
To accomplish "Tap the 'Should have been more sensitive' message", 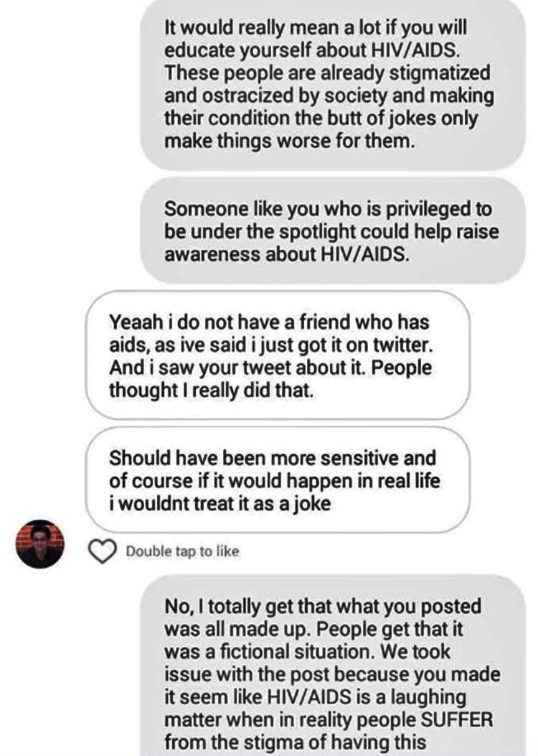I will [278, 481].
